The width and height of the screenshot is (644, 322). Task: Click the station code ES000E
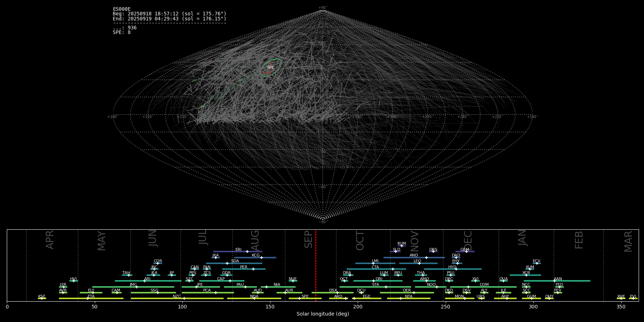[x=122, y=9]
